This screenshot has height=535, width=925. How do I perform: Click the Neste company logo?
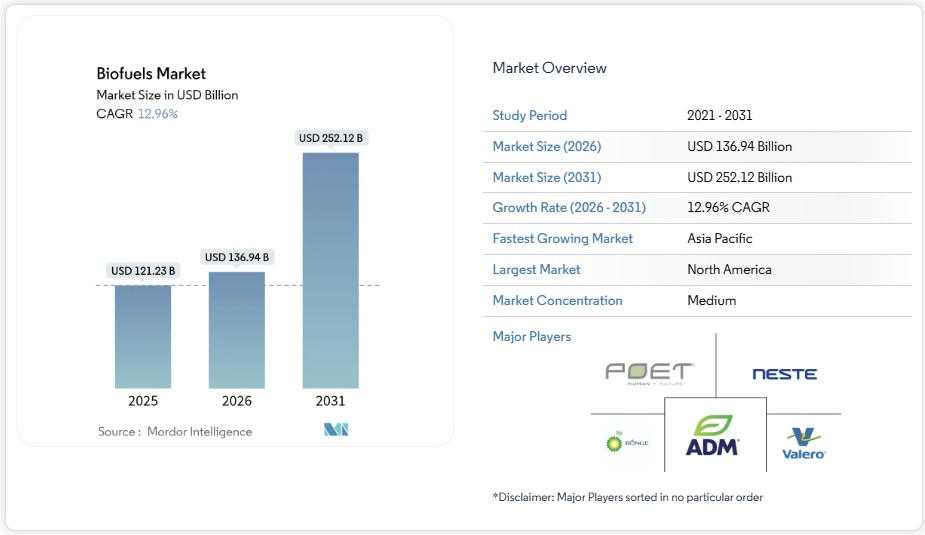[x=784, y=374]
